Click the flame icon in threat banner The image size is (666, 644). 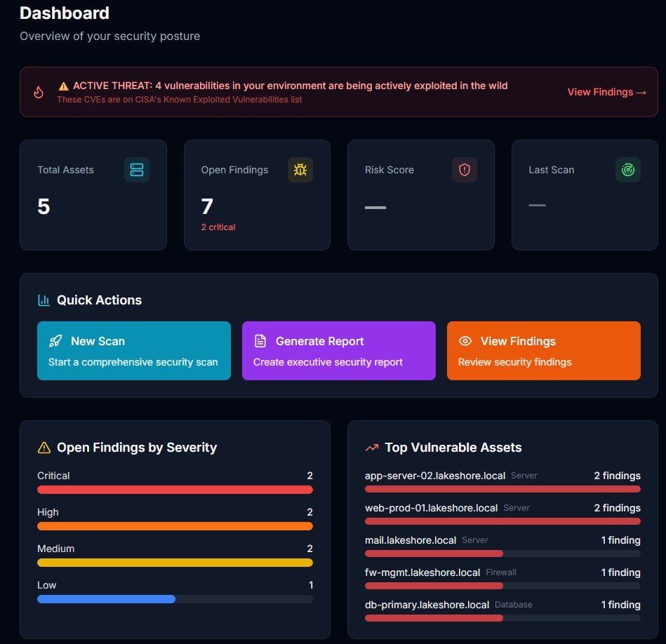[x=39, y=92]
